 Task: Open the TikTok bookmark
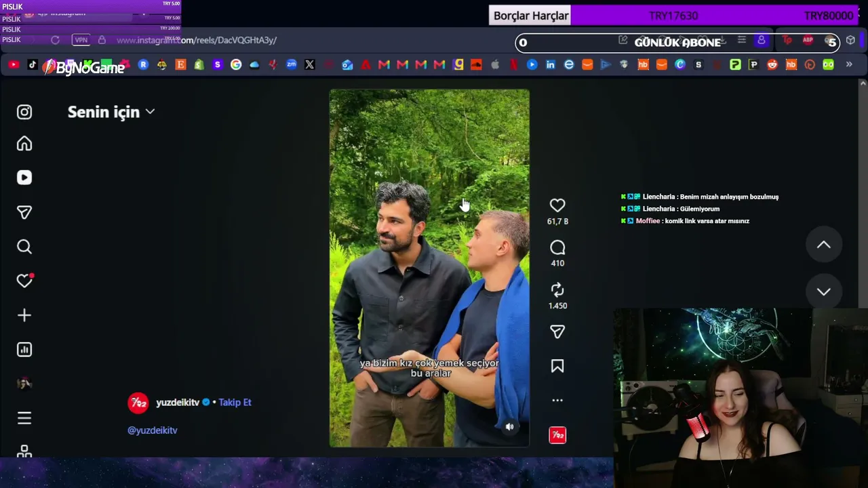click(32, 64)
